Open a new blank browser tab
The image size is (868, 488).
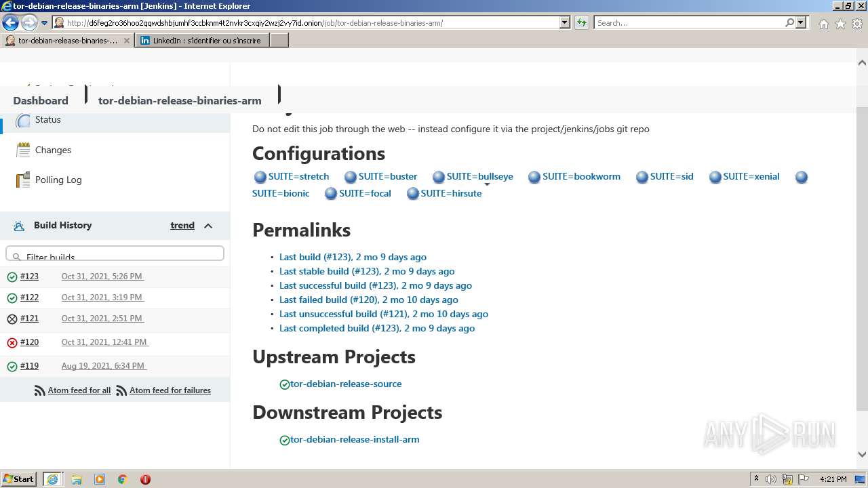(279, 41)
